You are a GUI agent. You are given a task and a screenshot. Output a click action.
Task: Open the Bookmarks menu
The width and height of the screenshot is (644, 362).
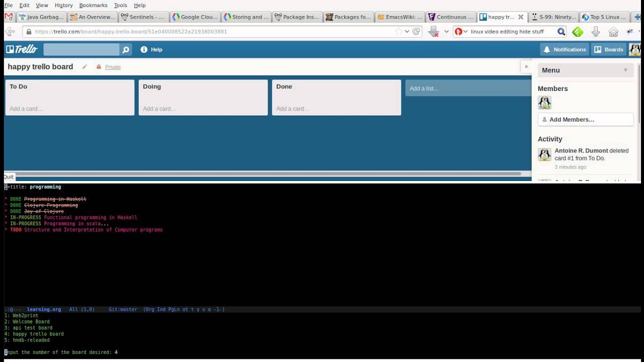(x=93, y=5)
